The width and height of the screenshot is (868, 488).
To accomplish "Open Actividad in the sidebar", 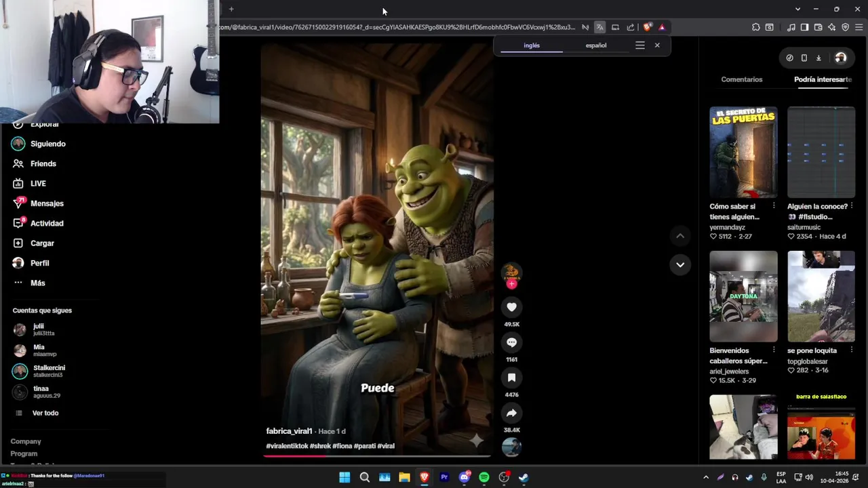I will pos(46,223).
